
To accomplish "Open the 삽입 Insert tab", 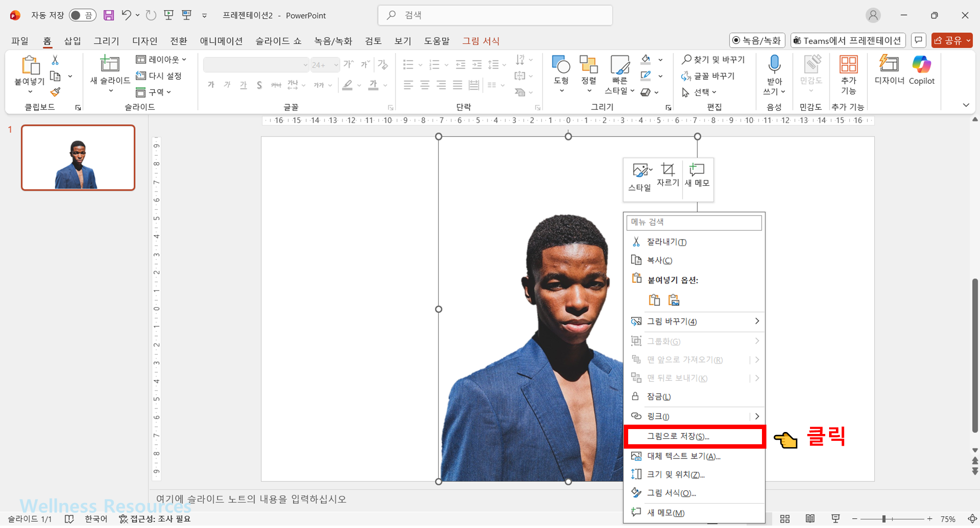I will [x=73, y=41].
